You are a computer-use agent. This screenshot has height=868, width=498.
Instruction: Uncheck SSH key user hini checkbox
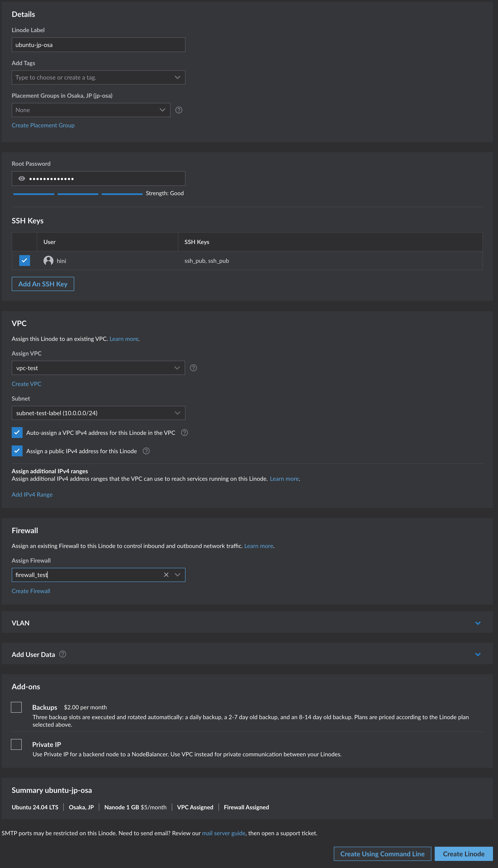click(x=25, y=261)
